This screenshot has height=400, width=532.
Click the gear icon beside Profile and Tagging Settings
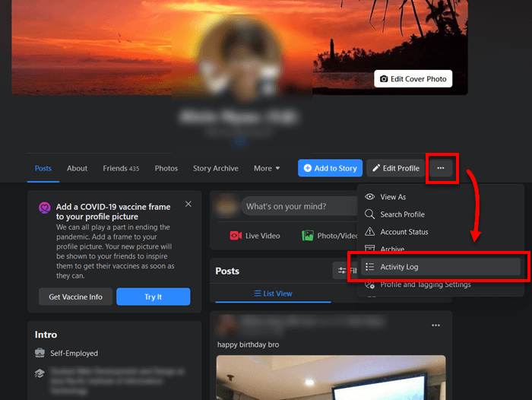point(370,284)
